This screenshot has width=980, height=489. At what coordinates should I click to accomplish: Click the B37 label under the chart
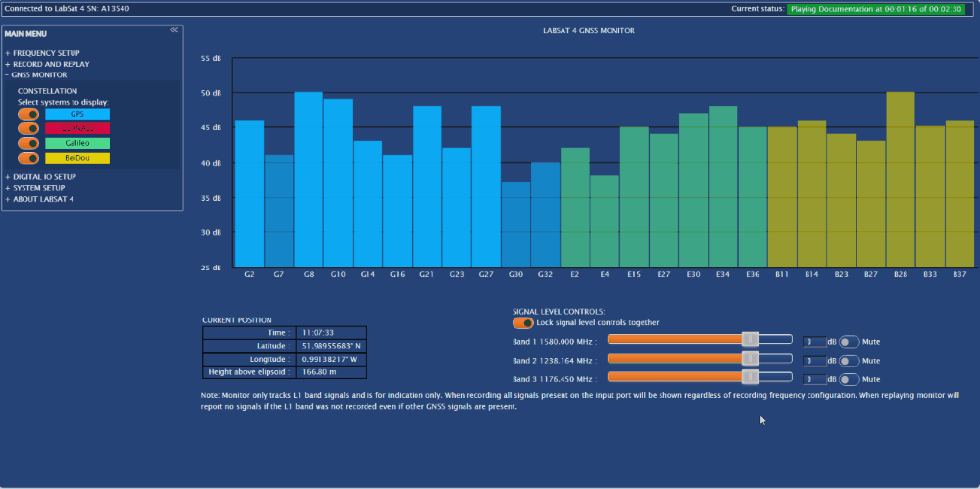(960, 273)
